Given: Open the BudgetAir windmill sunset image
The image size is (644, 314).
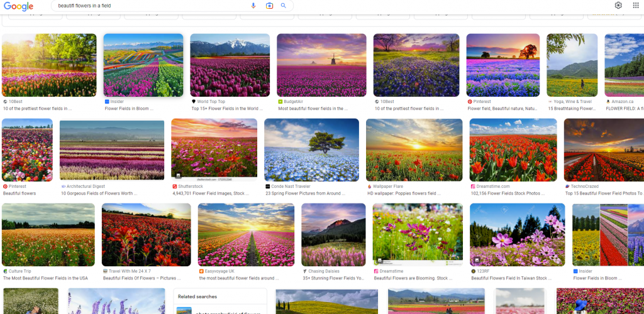Looking at the screenshot, I should pos(321,65).
